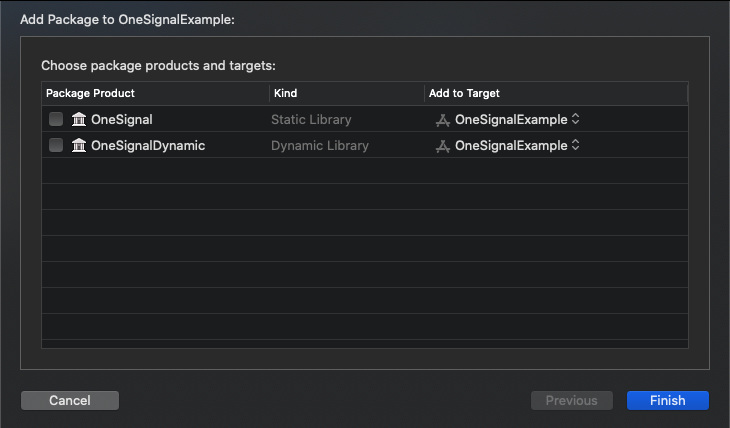Go back with the Previous button
Screen dimensions: 730x428
(x=572, y=401)
